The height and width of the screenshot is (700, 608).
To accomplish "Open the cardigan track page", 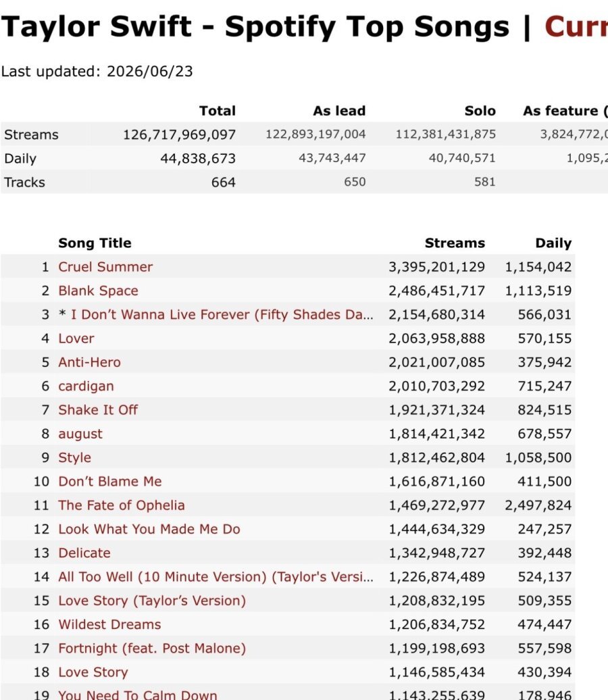I will [86, 386].
